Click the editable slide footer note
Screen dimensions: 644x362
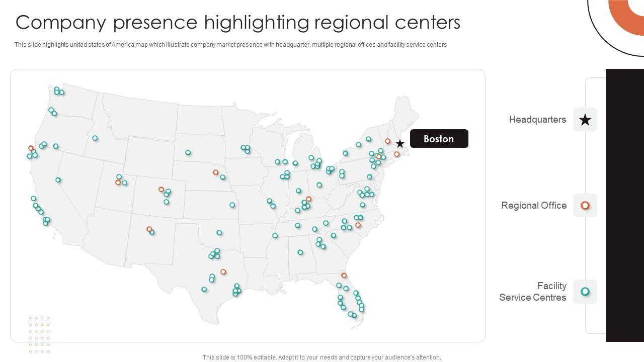pyautogui.click(x=322, y=357)
